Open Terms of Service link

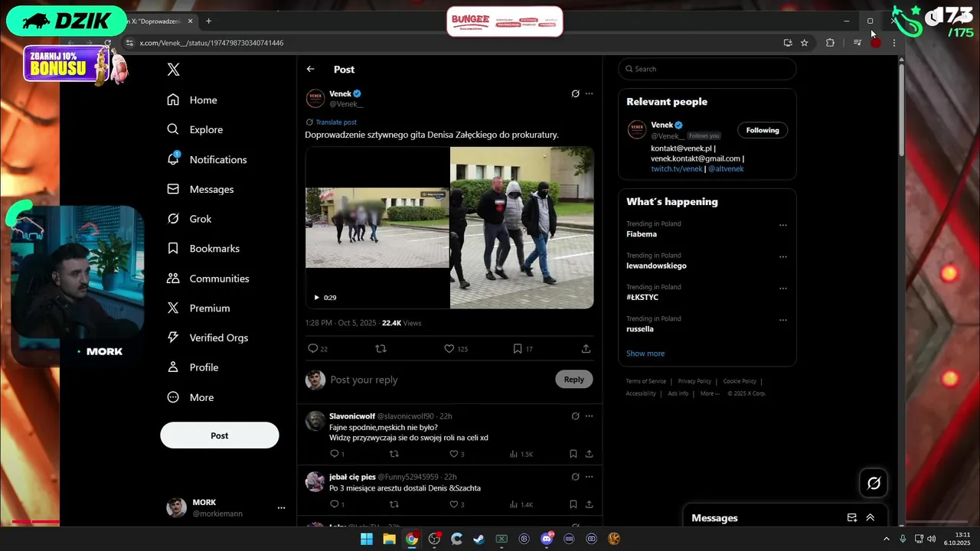[646, 381]
